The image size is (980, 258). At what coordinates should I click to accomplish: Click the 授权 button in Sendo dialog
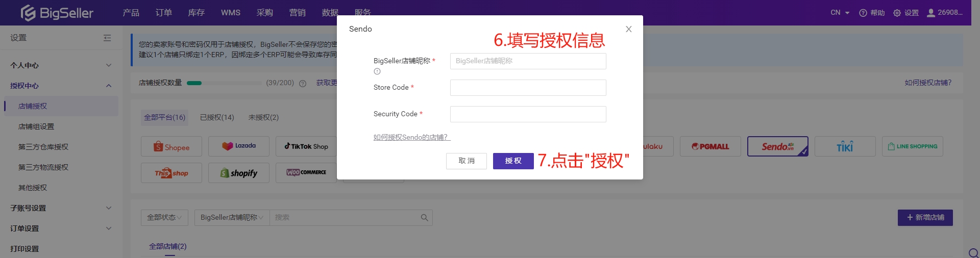513,161
